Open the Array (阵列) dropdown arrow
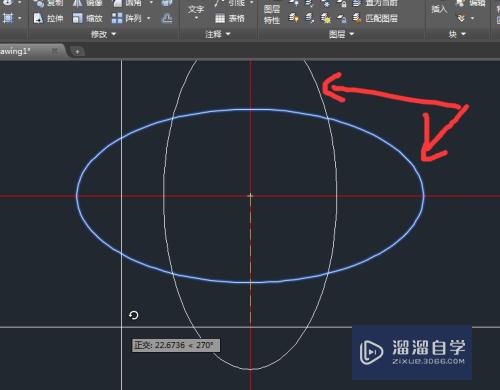The width and height of the screenshot is (500, 390). pyautogui.click(x=149, y=18)
